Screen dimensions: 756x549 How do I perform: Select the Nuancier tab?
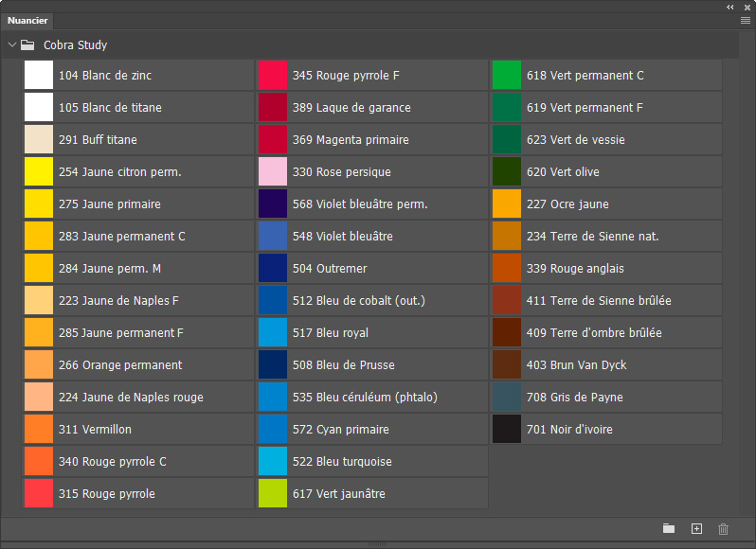(x=27, y=20)
